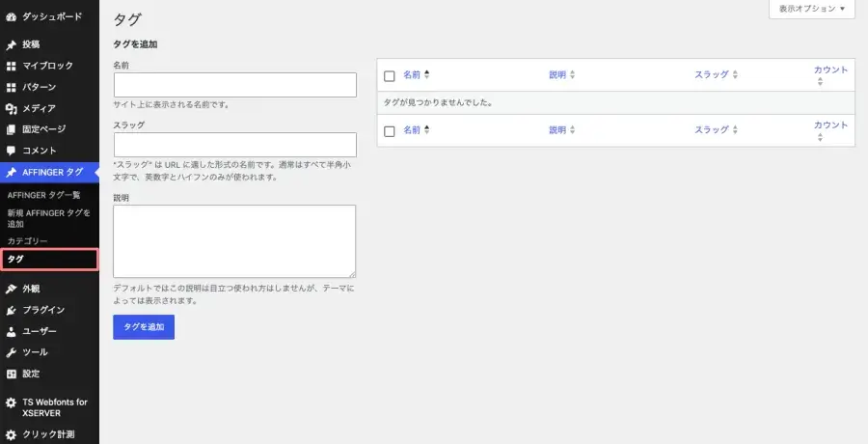This screenshot has width=868, height=444.
Task: Click sort arrows next to footer 説明
Action: (x=572, y=129)
